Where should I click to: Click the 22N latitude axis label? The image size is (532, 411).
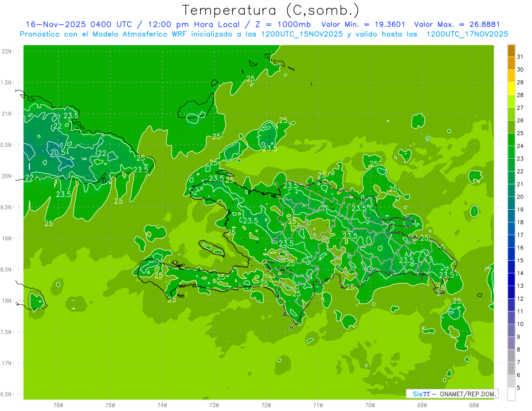click(x=7, y=51)
